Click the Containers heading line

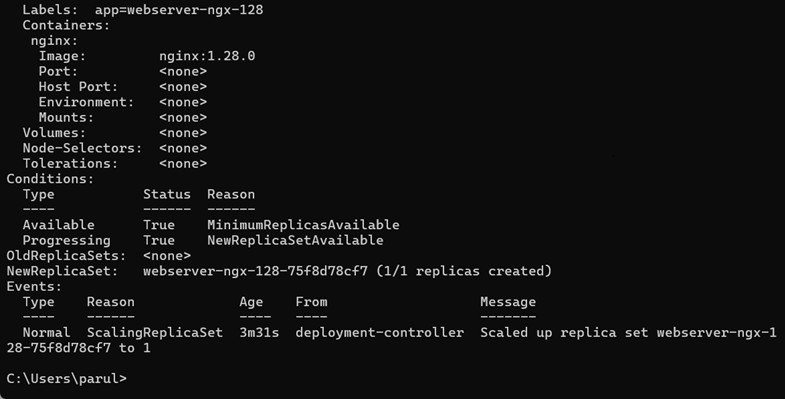pyautogui.click(x=66, y=25)
